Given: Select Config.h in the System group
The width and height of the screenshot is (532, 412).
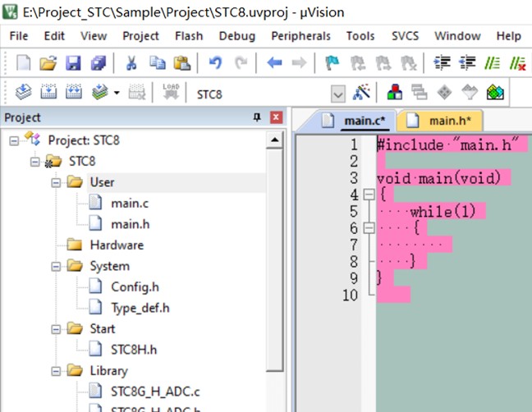Looking at the screenshot, I should [135, 287].
